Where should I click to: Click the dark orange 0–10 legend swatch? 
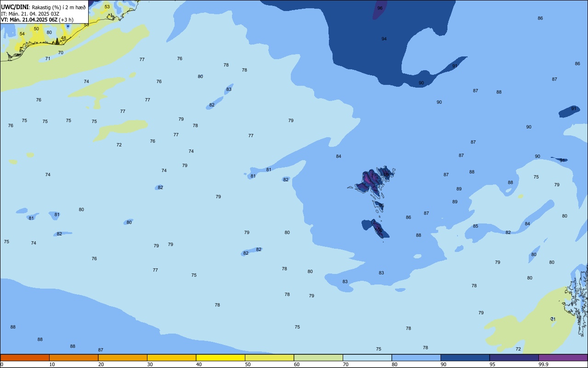pos(25,357)
